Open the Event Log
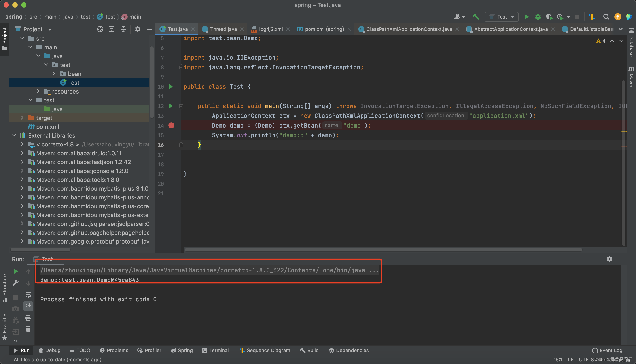 (x=607, y=350)
